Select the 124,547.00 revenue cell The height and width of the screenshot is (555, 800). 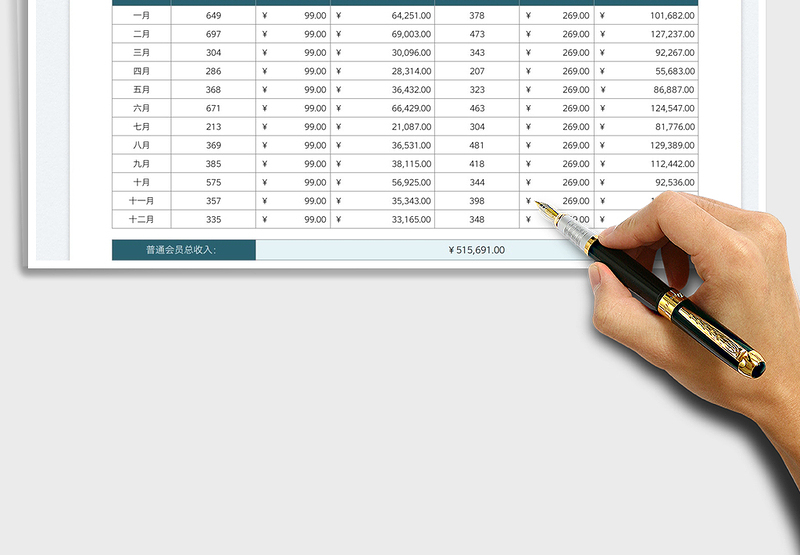click(x=646, y=108)
